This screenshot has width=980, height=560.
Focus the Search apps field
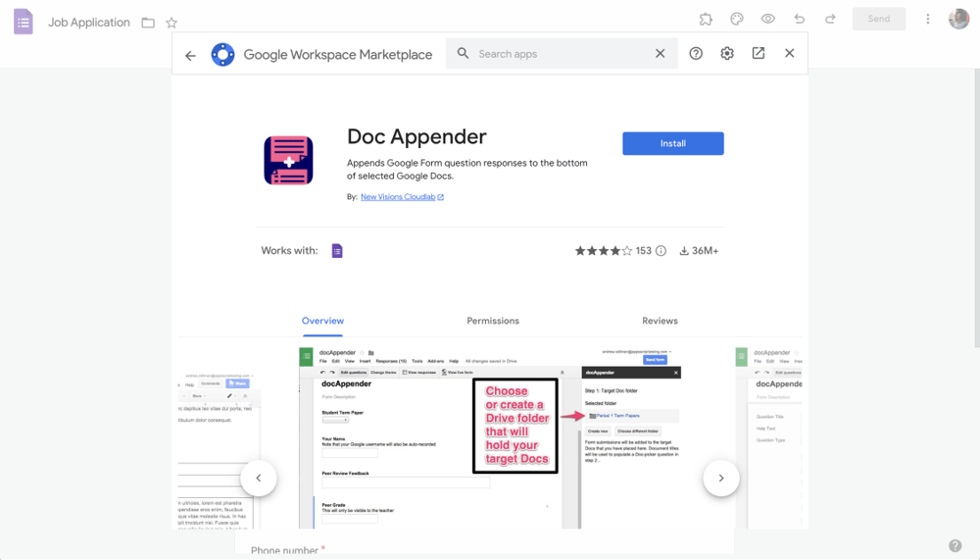pos(563,54)
